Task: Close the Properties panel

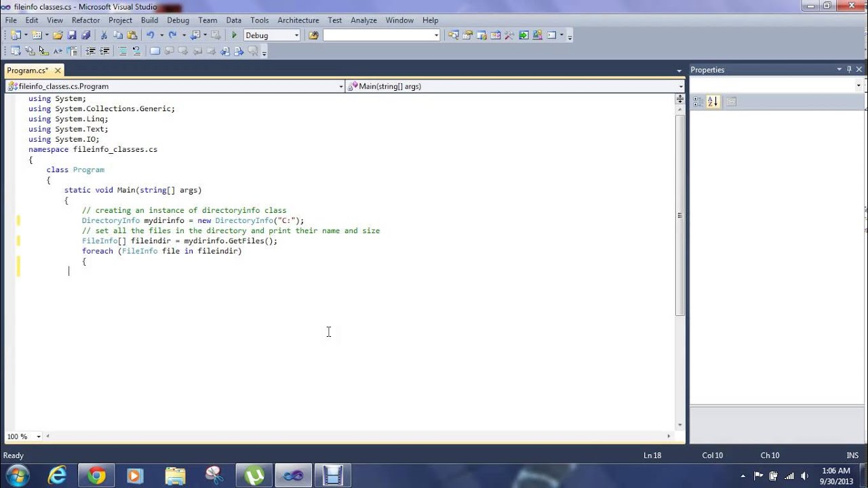Action: [x=860, y=69]
